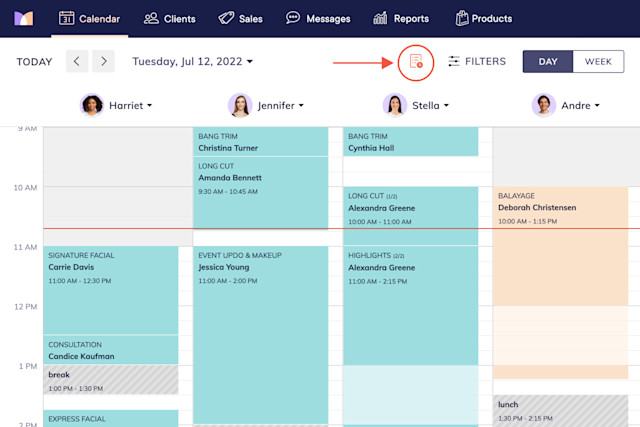Open Amanda Bennett's Long Cut appointment

tap(260, 193)
